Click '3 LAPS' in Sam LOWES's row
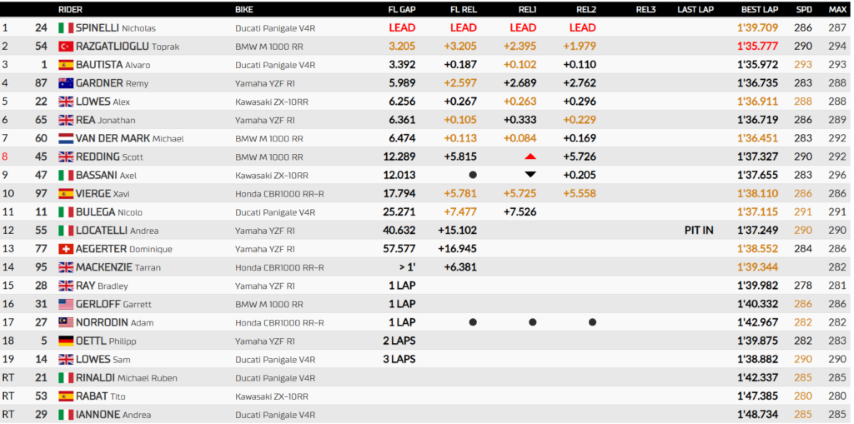 [x=399, y=360]
